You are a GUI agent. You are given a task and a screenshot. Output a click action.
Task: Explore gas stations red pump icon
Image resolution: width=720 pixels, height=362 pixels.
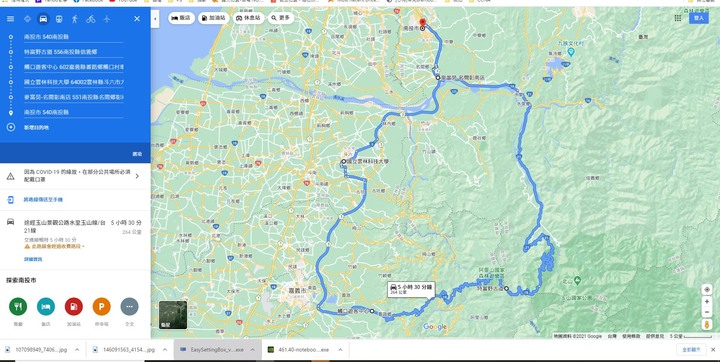(73, 306)
